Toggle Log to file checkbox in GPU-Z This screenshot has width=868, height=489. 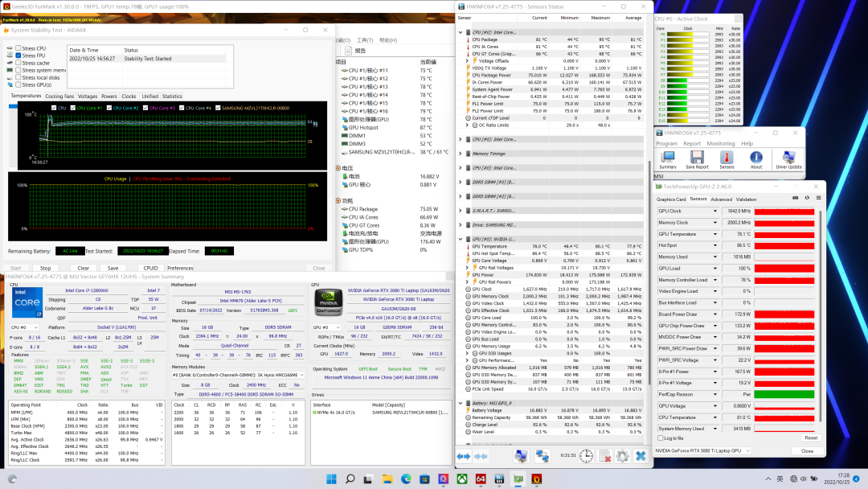tap(661, 438)
